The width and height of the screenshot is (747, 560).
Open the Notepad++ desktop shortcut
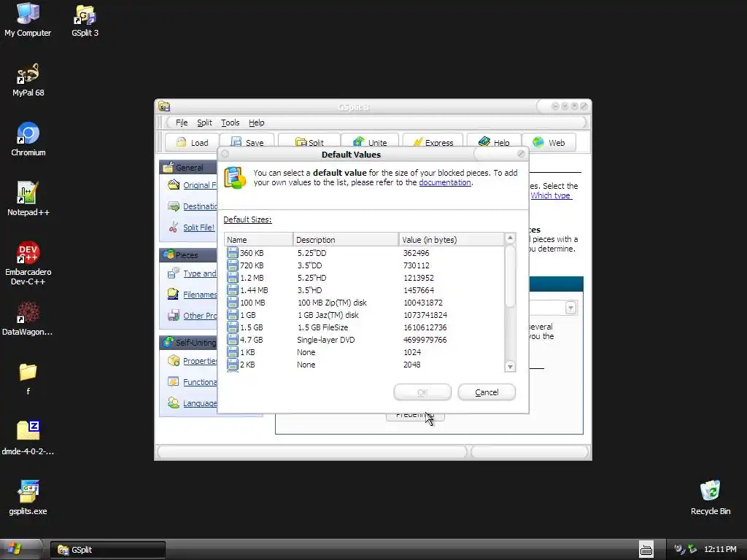(x=28, y=198)
